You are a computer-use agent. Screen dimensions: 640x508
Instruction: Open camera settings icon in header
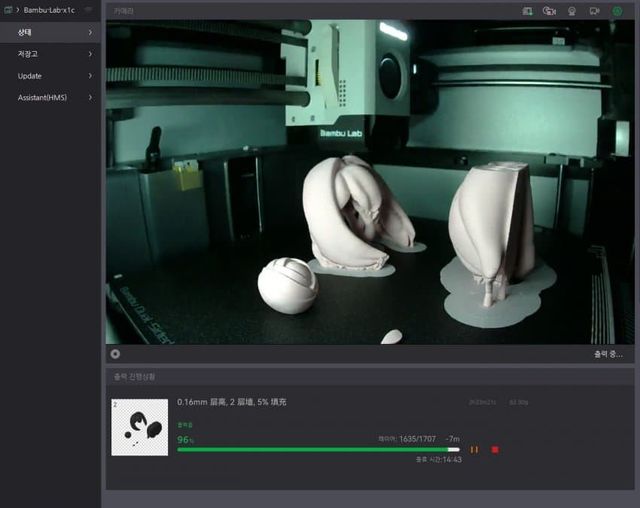[572, 11]
